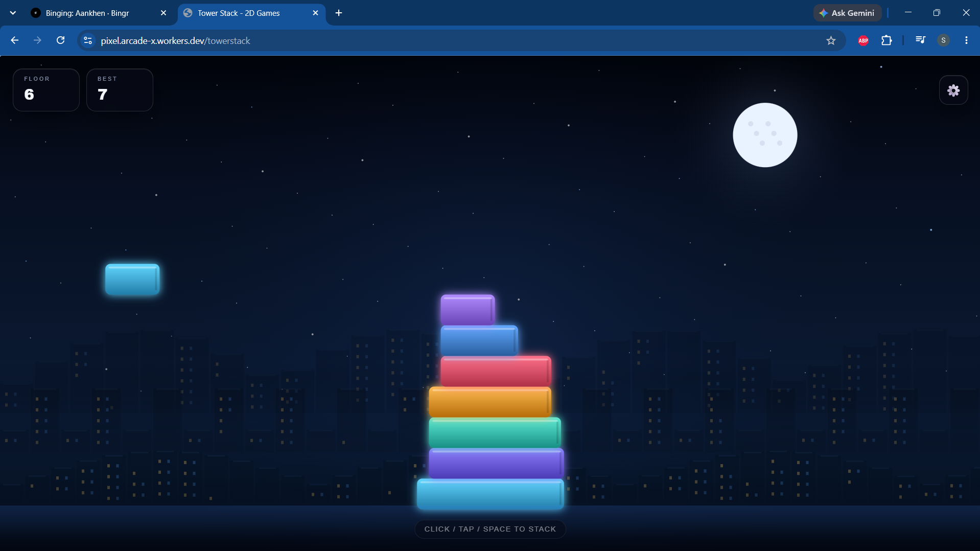This screenshot has width=980, height=551.
Task: Restore down the Chrome window
Action: pos(937,13)
